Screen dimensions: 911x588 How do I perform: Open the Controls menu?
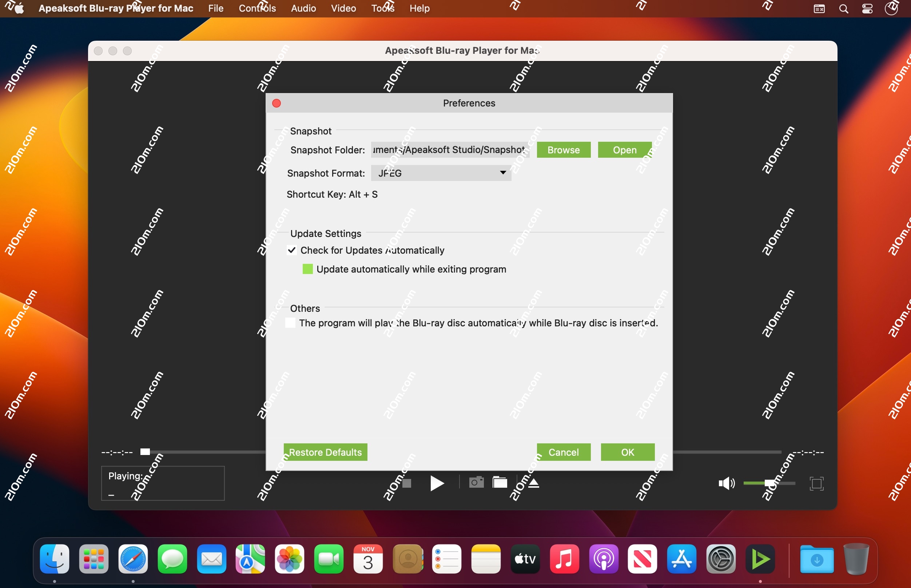(x=257, y=8)
